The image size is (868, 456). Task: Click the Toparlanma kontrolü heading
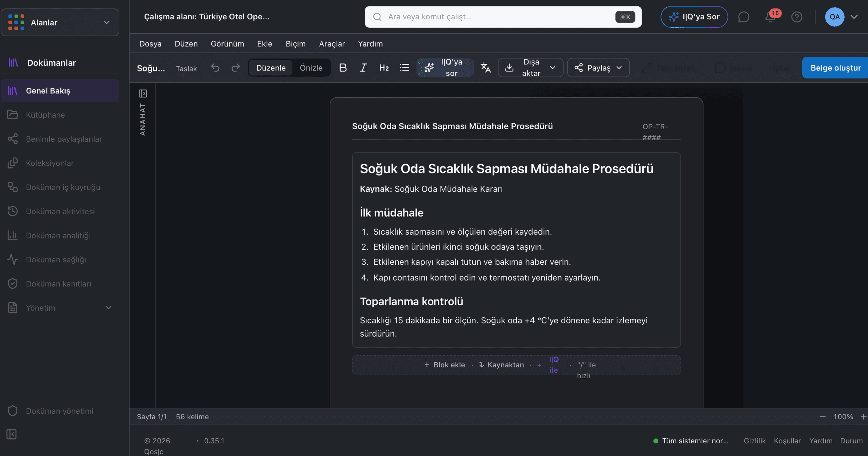412,301
